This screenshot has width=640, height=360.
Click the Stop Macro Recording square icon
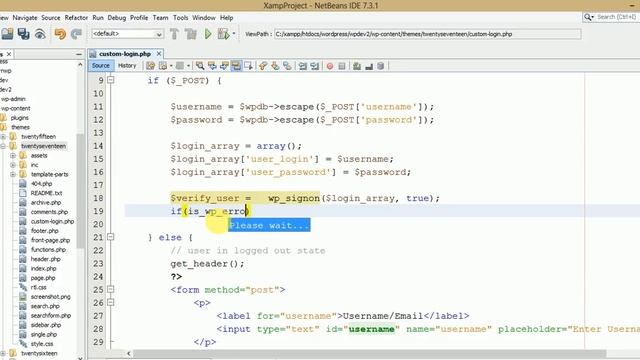[x=342, y=66]
